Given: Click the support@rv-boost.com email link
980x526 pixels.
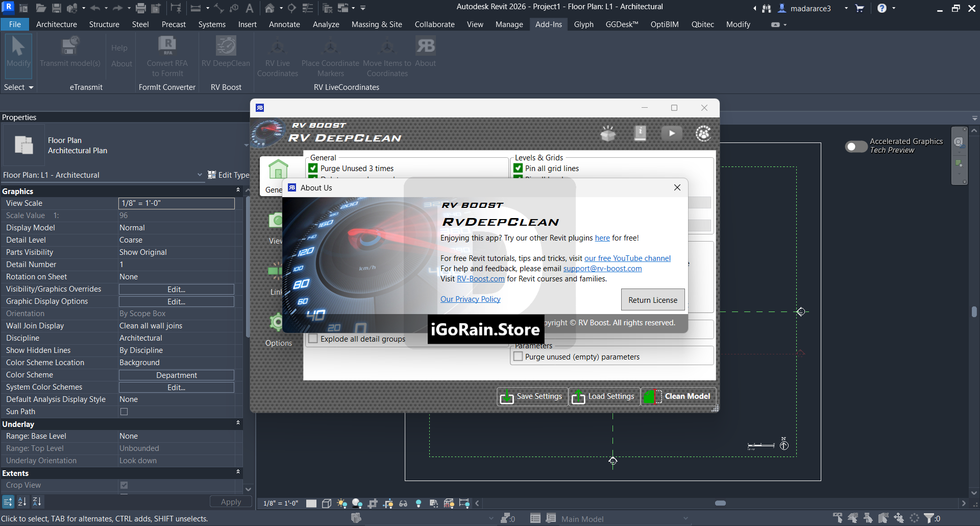Looking at the screenshot, I should pos(602,269).
